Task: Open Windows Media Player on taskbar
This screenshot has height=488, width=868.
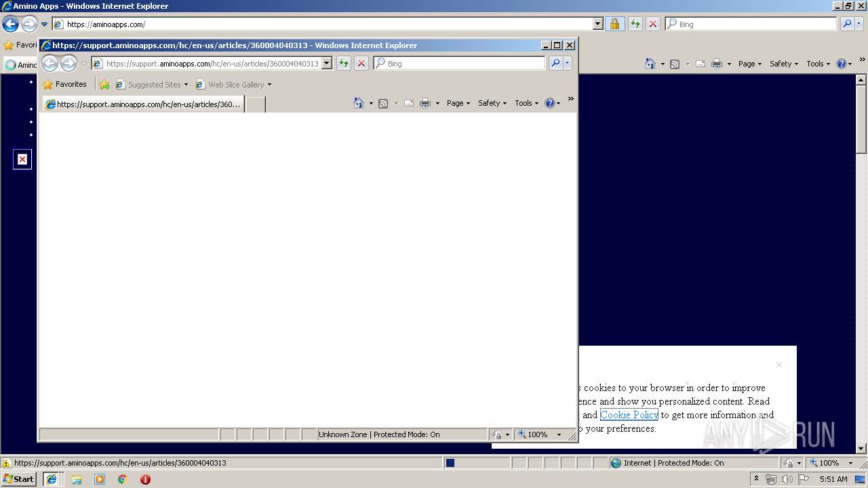Action: (x=100, y=479)
